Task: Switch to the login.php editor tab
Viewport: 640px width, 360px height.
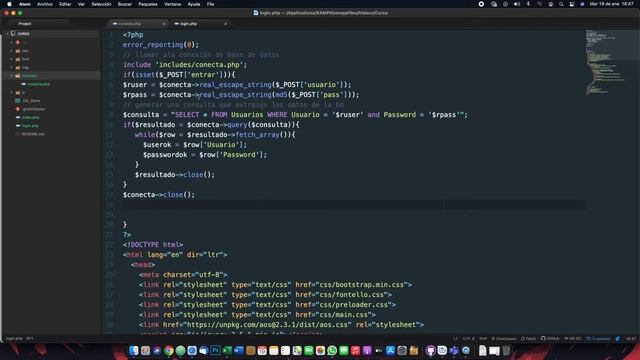Action: pos(188,24)
